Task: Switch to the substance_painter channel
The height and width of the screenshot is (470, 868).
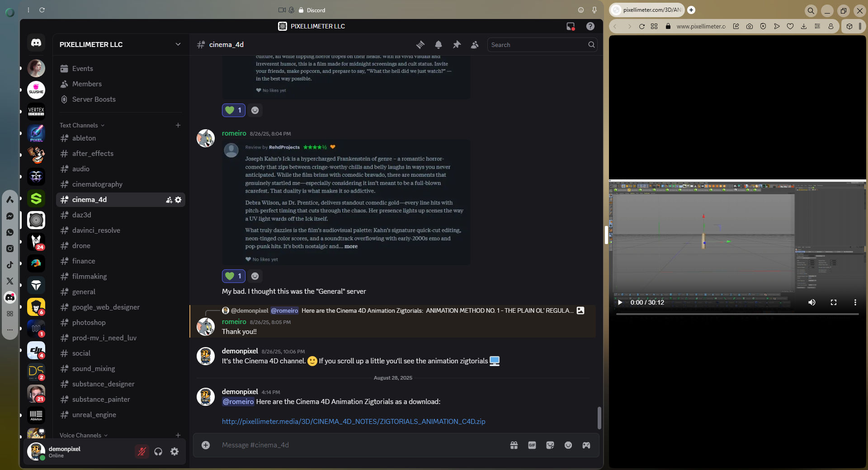Action: pos(120,399)
